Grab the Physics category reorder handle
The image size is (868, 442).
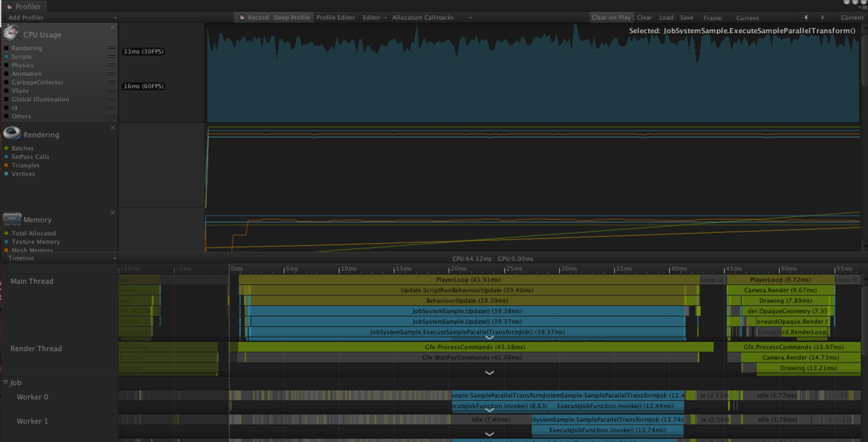point(111,65)
